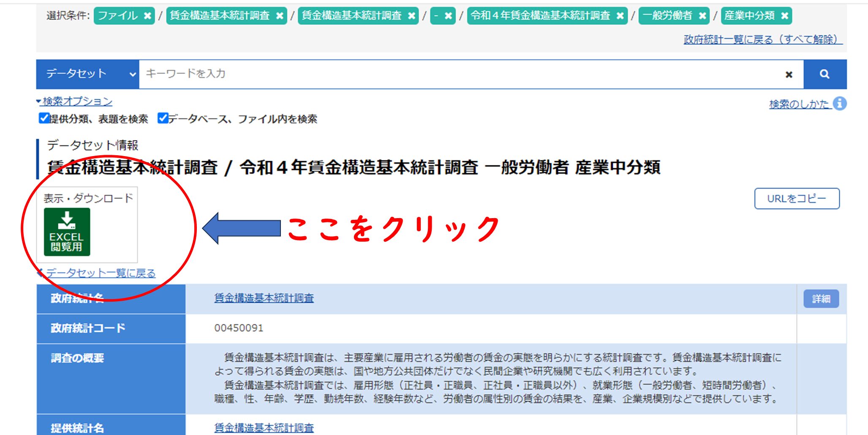Screen dimensions: 868x435
Task: Remove the 令和４年賃金構造基本統計調査 filter tag
Action: (620, 16)
